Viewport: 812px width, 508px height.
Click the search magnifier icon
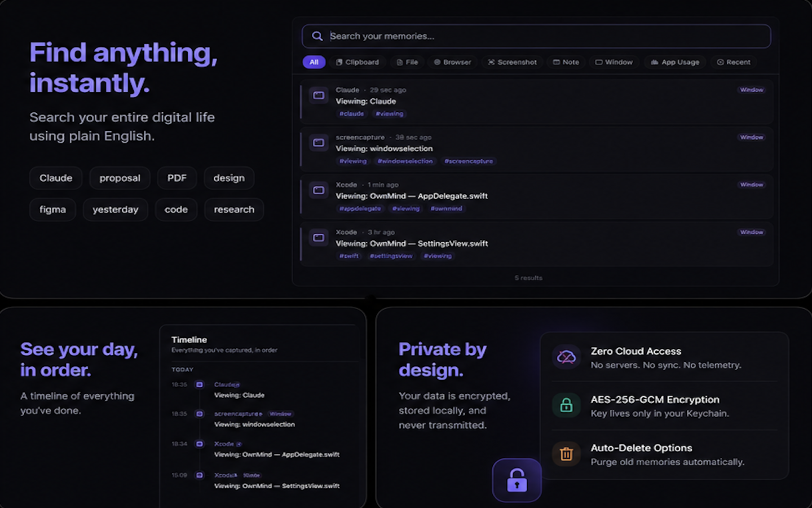pyautogui.click(x=317, y=36)
